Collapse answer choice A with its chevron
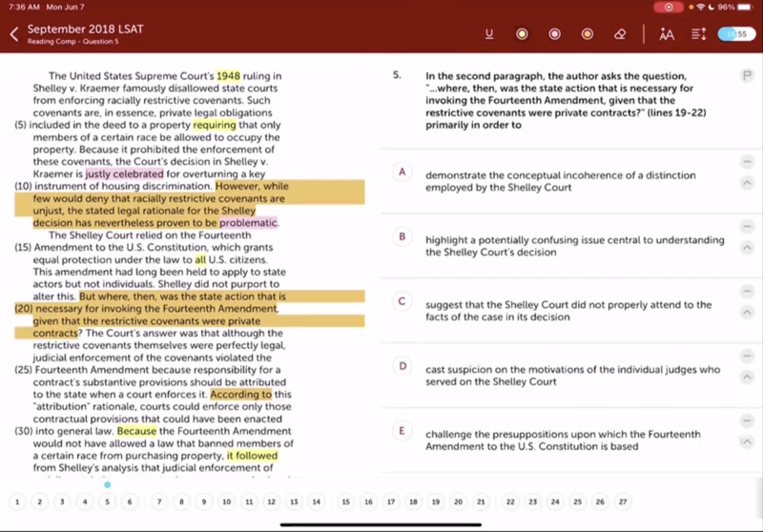 [747, 183]
